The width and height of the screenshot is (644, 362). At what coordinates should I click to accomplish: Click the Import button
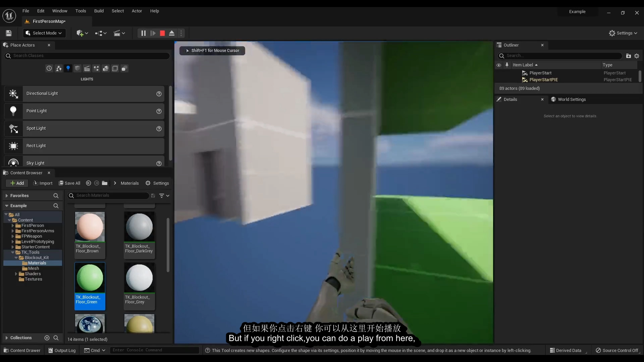tap(43, 183)
